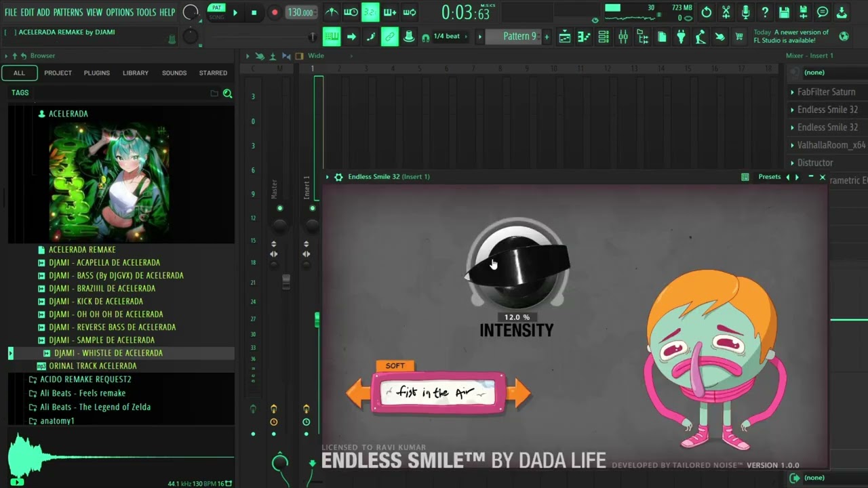Switch to the LIBRARY browser tab
This screenshot has width=868, height=488.
click(136, 73)
